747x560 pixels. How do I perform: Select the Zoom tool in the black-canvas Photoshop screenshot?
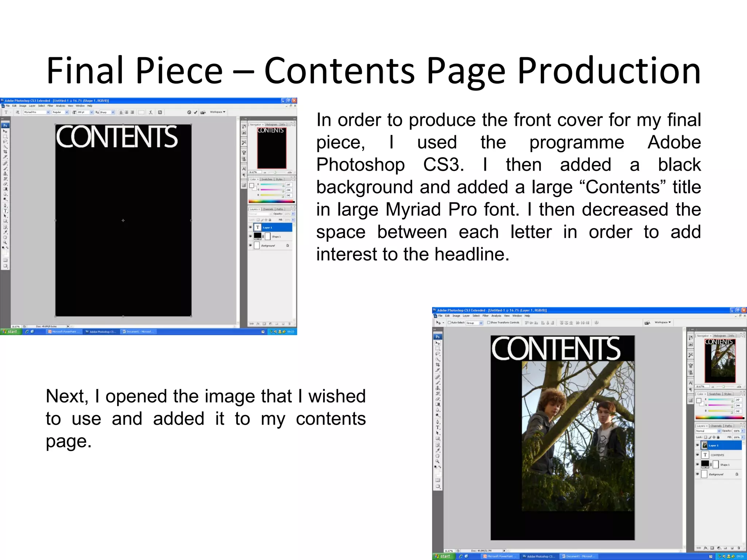pyautogui.click(x=5, y=242)
